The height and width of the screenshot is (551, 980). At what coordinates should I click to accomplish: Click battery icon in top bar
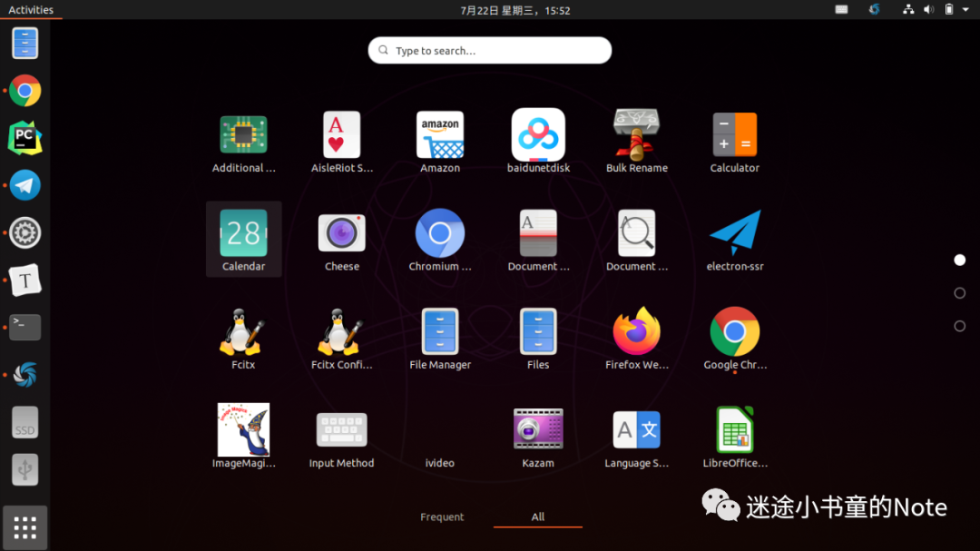click(949, 9)
